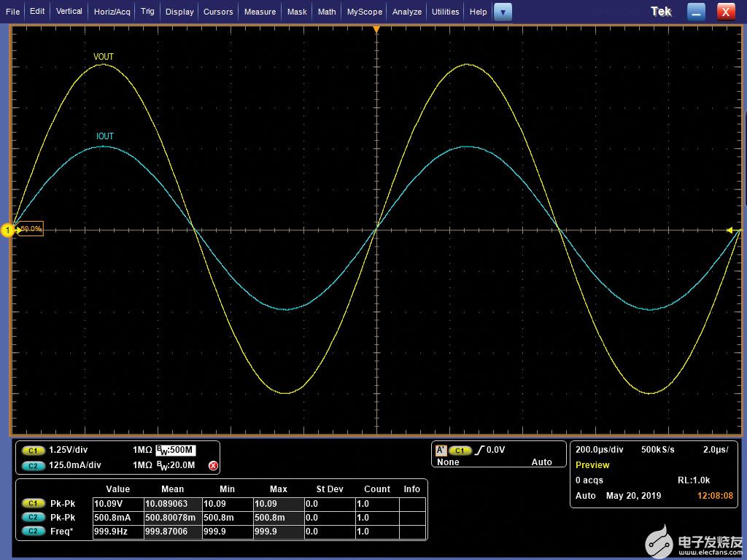Click the 200.0µs/div horizontal scale readout

[600, 449]
